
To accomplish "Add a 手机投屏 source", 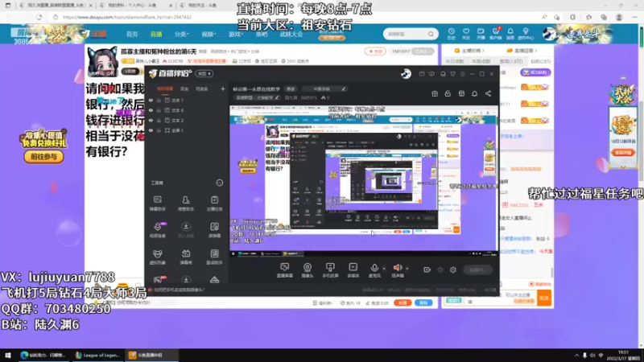I will point(330,270).
